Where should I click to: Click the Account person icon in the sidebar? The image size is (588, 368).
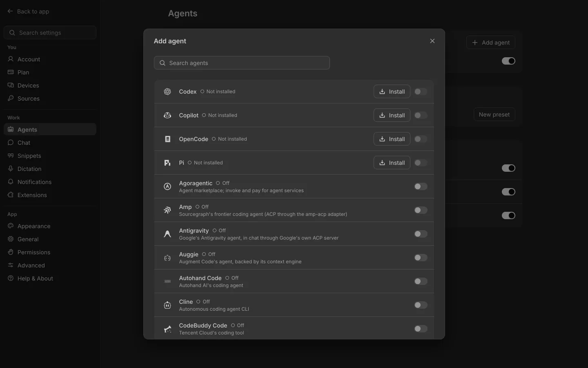[11, 59]
